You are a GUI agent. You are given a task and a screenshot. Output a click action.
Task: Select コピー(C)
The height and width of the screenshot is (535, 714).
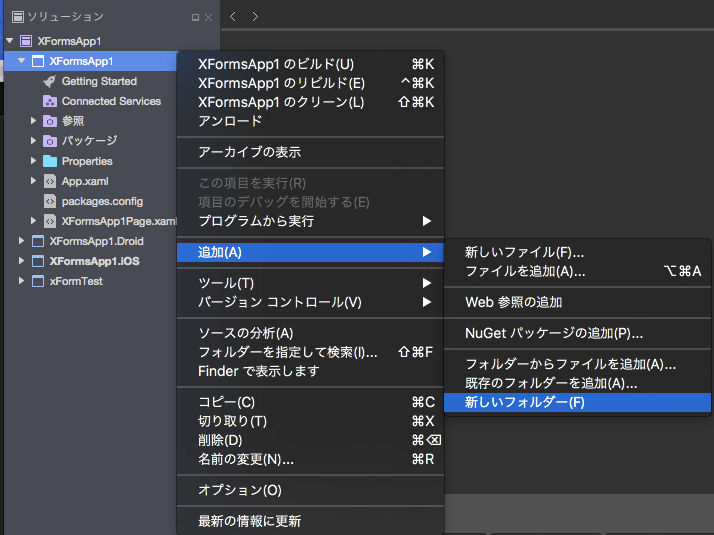(x=310, y=403)
